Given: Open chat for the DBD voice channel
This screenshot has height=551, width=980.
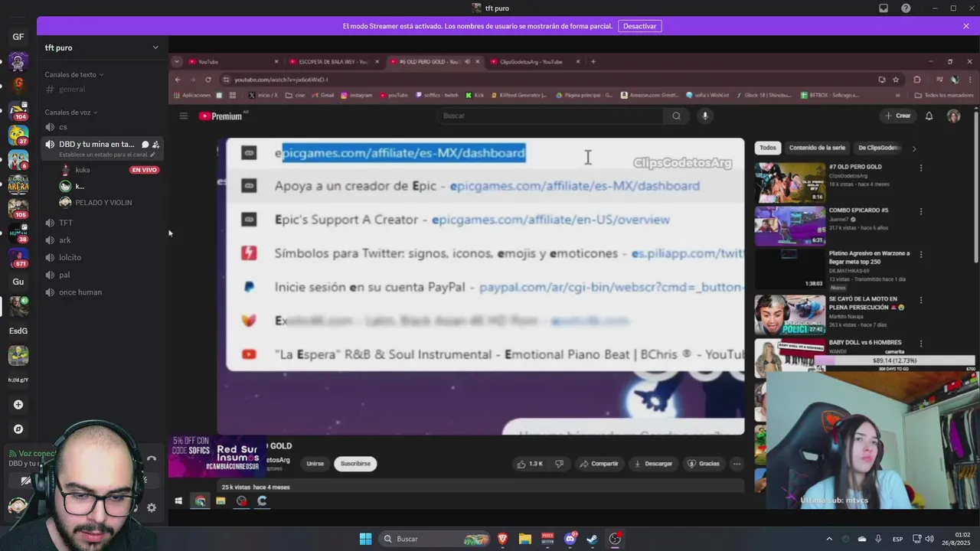Looking at the screenshot, I should pyautogui.click(x=145, y=144).
